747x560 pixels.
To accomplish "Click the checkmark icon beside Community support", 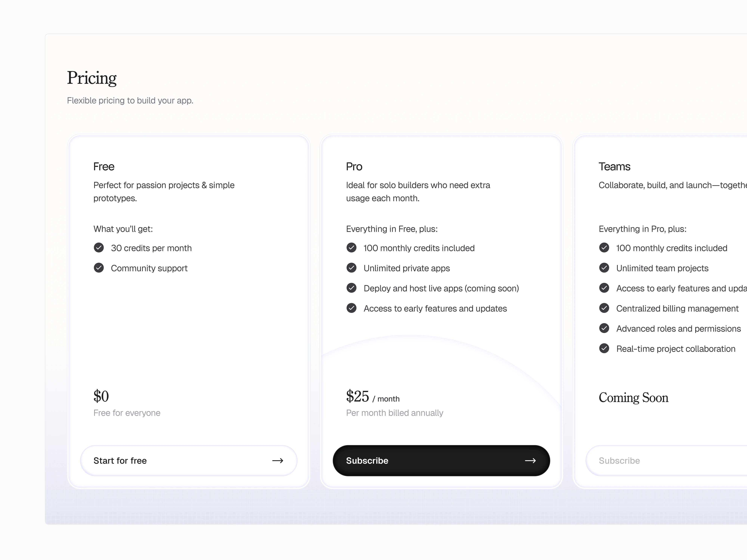I will pyautogui.click(x=99, y=268).
